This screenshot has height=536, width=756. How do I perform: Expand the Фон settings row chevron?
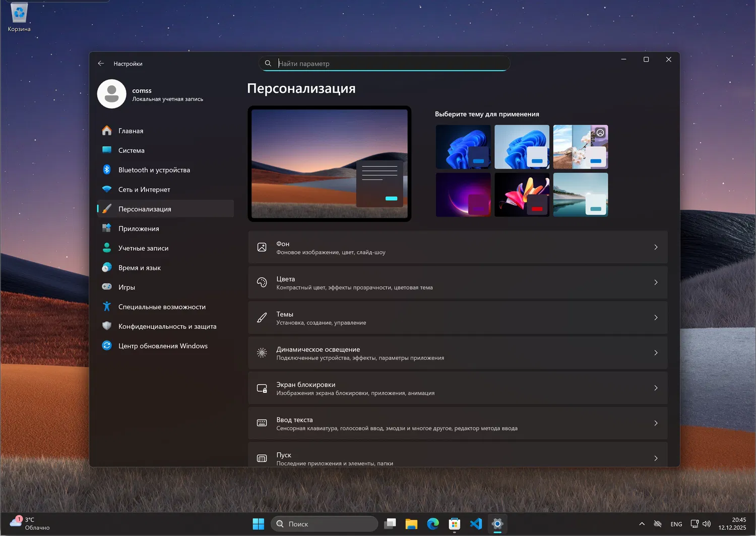point(655,247)
